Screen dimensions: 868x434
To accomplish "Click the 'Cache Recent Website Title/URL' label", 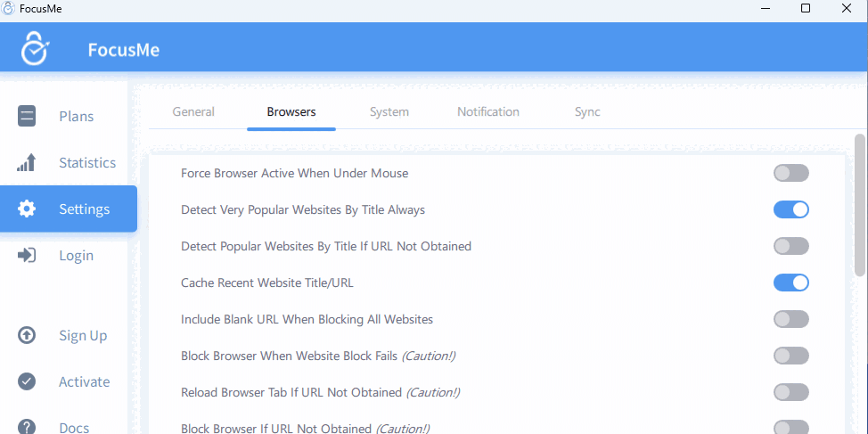I will 266,283.
